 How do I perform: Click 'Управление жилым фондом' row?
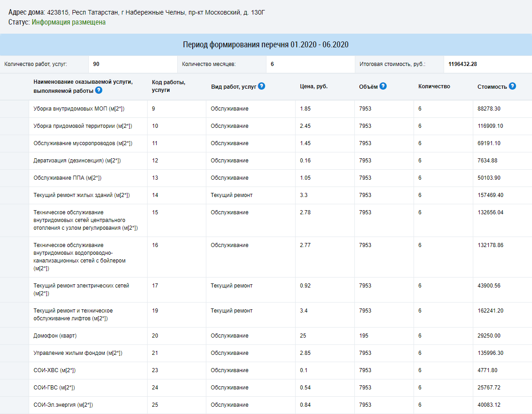pyautogui.click(x=266, y=353)
